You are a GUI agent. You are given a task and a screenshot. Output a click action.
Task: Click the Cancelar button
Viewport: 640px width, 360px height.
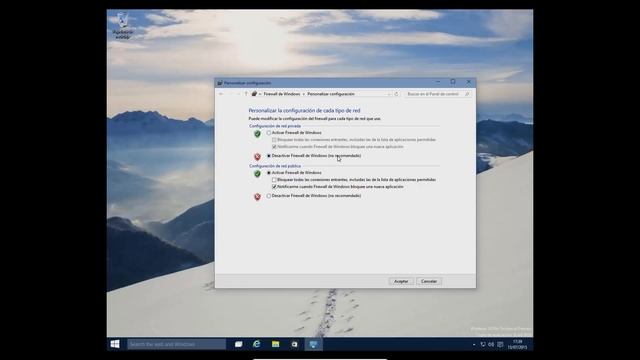429,281
